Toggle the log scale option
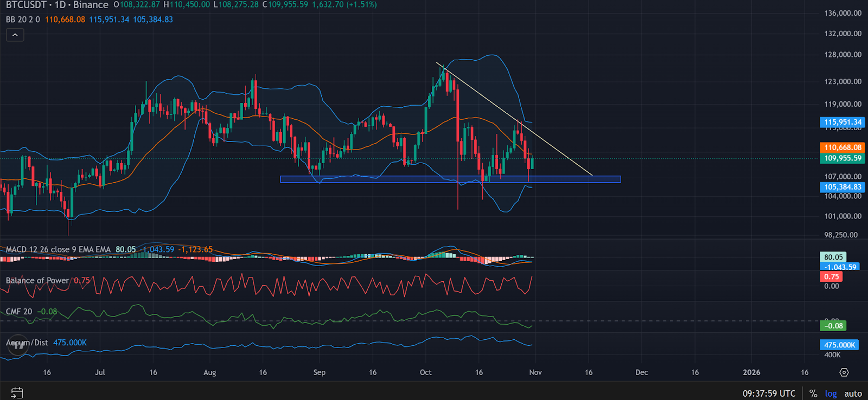Image resolution: width=868 pixels, height=400 pixels. (831, 393)
